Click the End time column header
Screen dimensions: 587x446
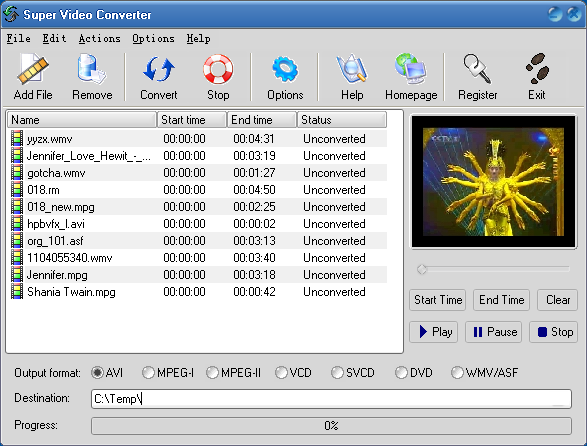(262, 120)
